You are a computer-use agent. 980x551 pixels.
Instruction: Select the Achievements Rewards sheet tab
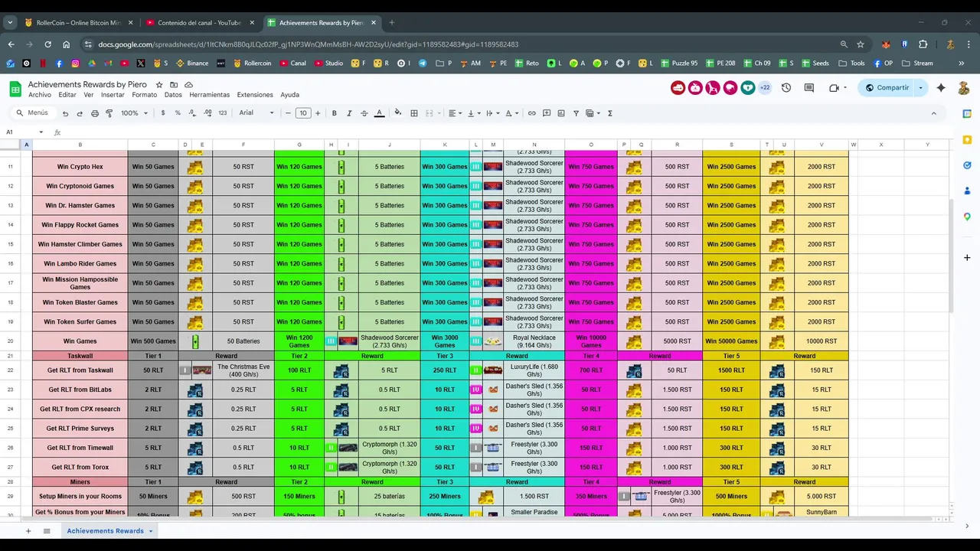[108, 531]
